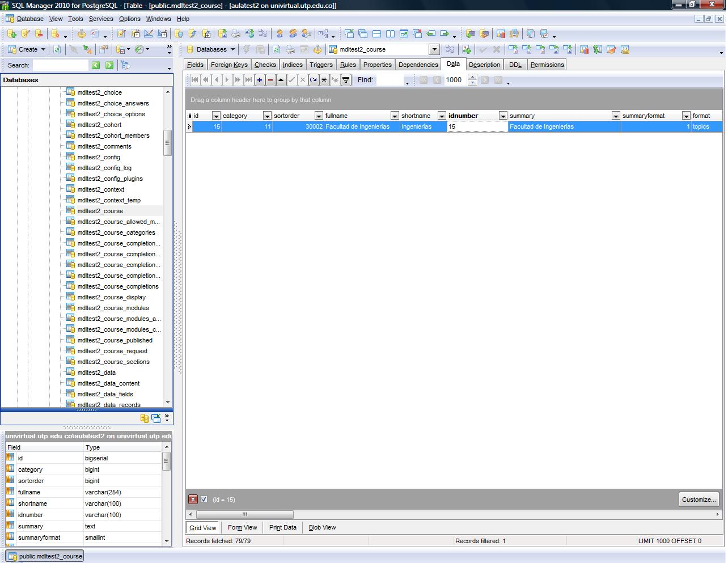This screenshot has width=728, height=563.
Task: Click the print icon in main toolbar
Action: point(235,34)
